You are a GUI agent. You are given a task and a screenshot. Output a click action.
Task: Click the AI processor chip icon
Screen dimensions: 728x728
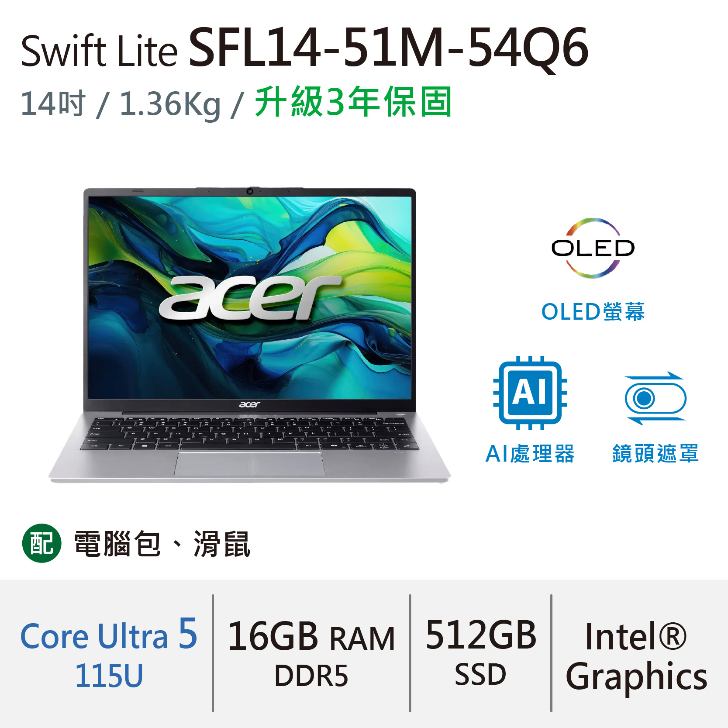pos(530,393)
